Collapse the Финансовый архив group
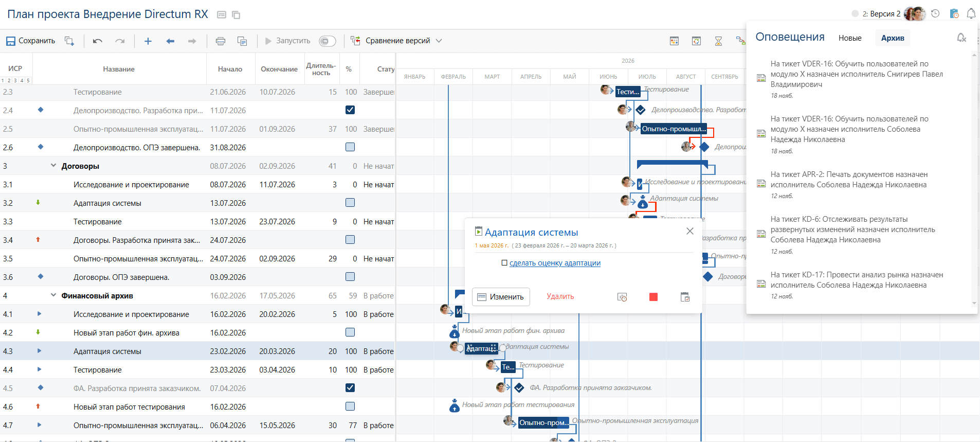Screen dimensions: 980x442 tap(53, 295)
